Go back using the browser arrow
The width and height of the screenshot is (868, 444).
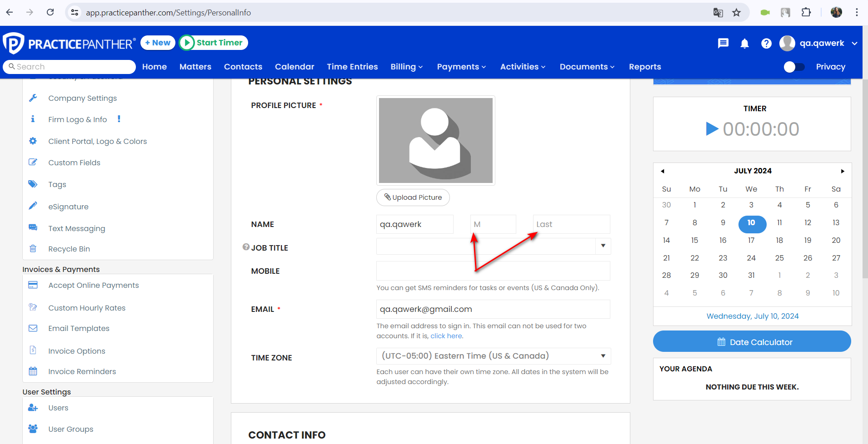tap(10, 12)
